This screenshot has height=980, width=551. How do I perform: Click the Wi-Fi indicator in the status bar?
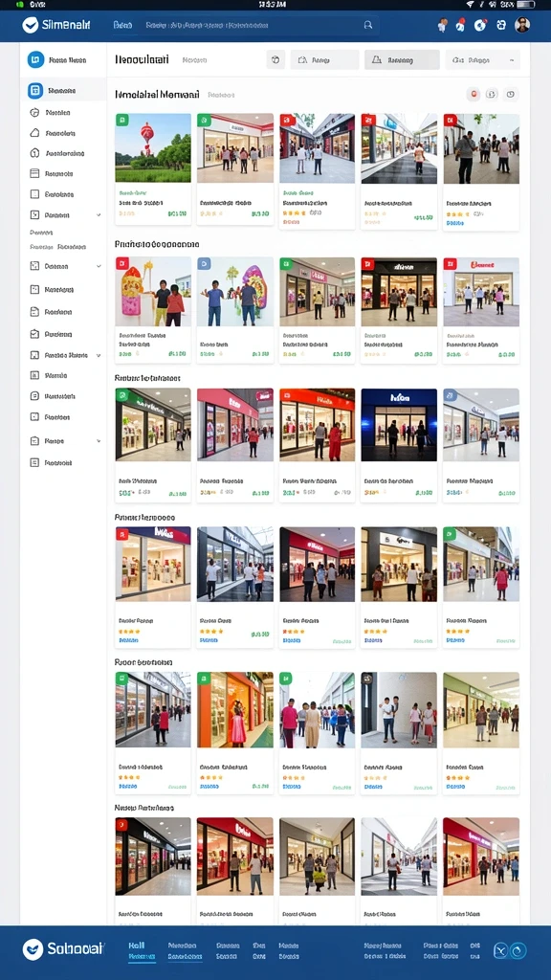pyautogui.click(x=470, y=5)
